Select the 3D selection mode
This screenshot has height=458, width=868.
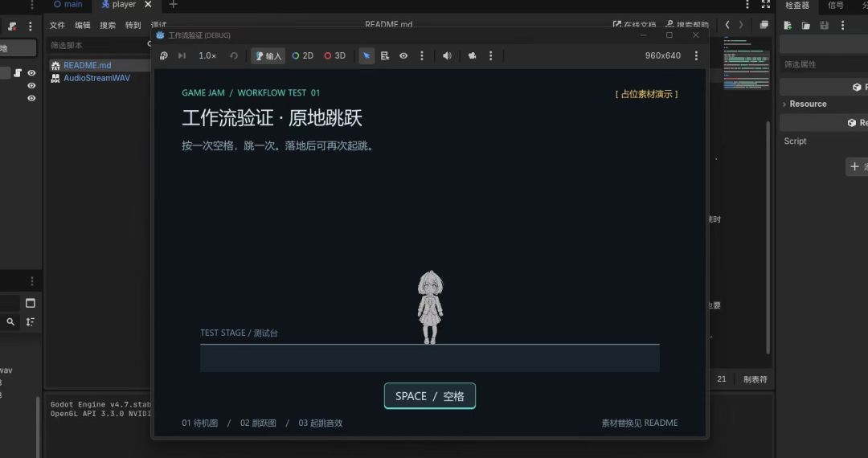point(335,56)
